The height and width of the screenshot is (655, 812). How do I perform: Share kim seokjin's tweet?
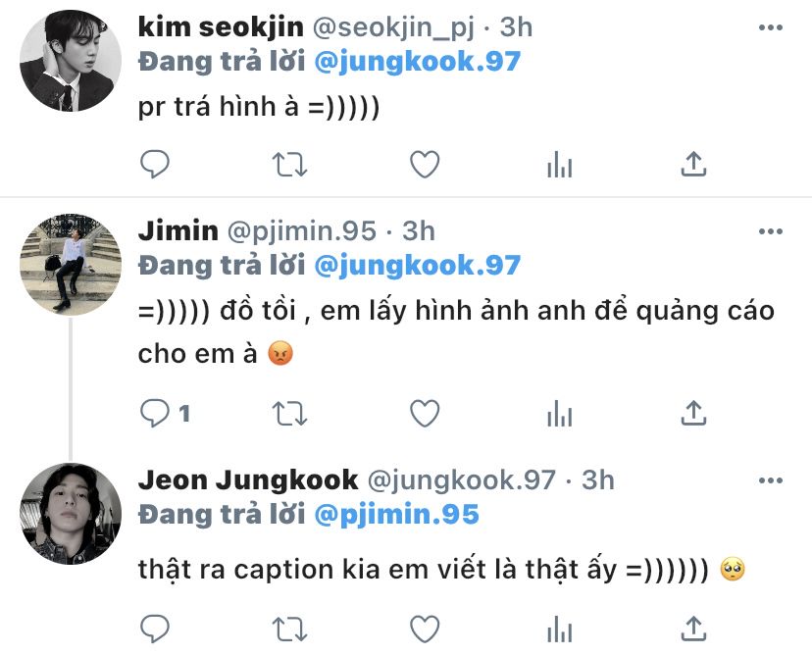click(693, 165)
